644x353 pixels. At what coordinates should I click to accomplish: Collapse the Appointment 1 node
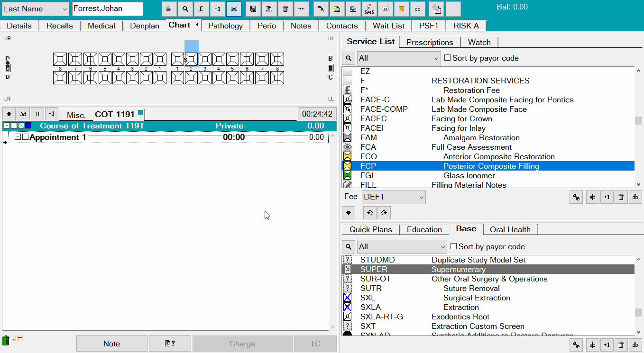(18, 137)
